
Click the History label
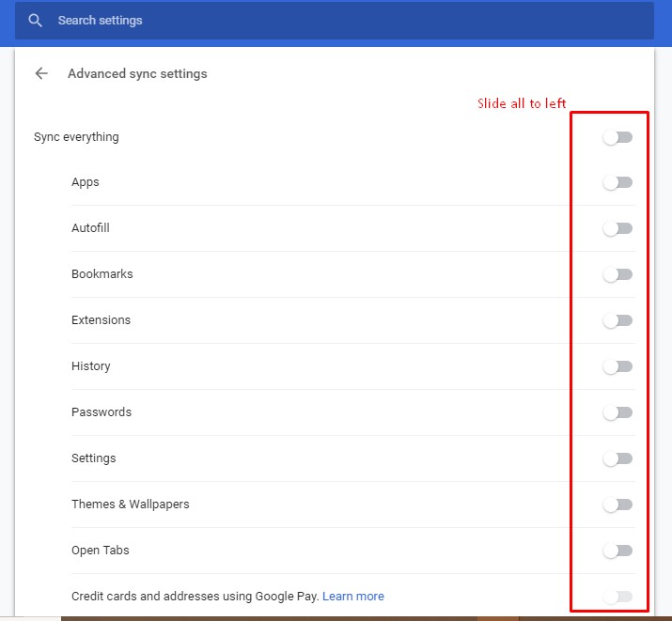pos(91,366)
